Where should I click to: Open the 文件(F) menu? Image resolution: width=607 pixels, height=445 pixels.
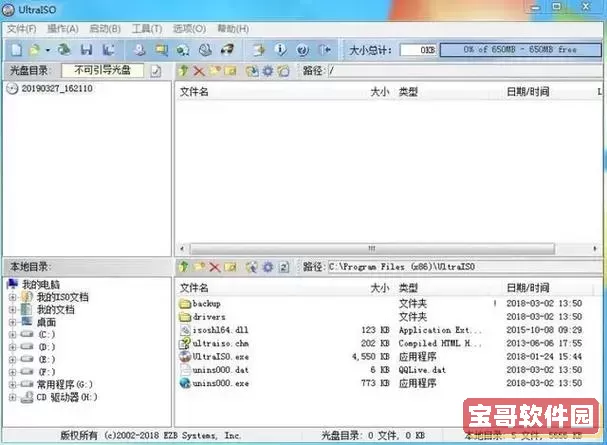[x=22, y=29]
